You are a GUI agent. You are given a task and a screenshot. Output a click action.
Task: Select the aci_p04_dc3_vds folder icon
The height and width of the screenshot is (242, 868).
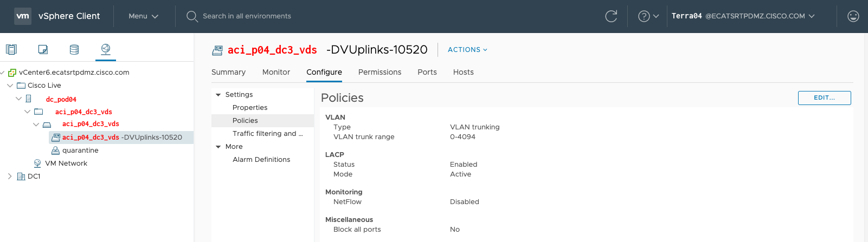pyautogui.click(x=38, y=112)
